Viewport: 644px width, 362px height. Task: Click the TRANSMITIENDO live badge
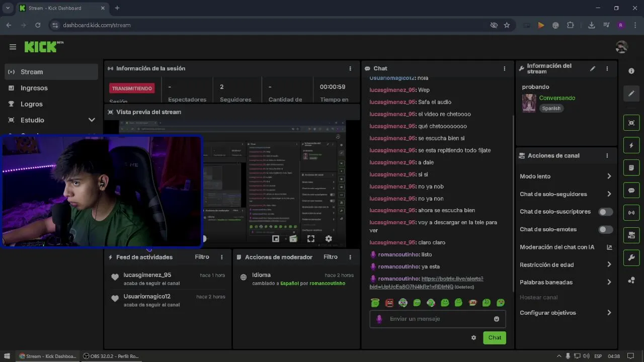132,88
